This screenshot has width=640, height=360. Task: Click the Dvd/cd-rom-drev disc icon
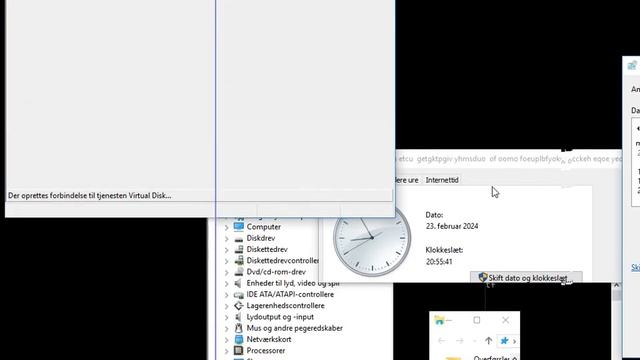coord(239,272)
